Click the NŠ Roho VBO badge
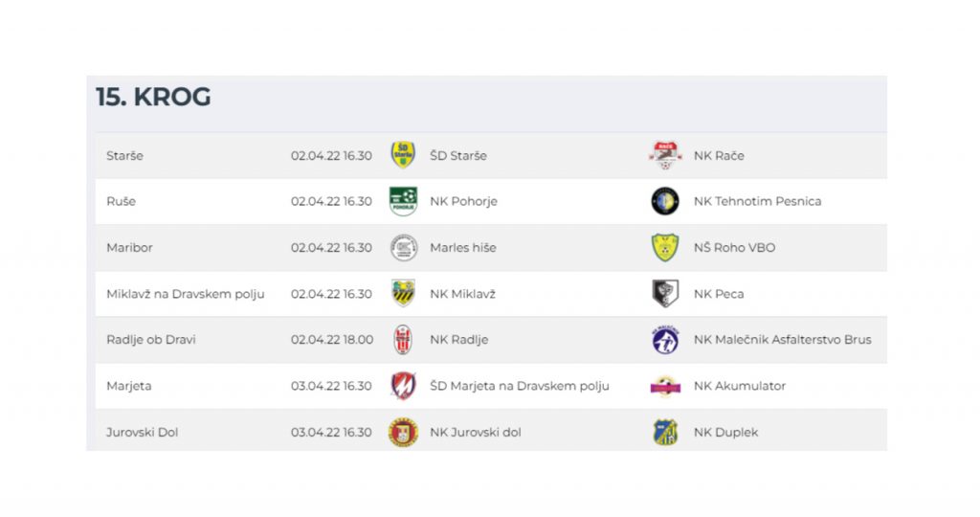The image size is (980, 517). click(665, 247)
